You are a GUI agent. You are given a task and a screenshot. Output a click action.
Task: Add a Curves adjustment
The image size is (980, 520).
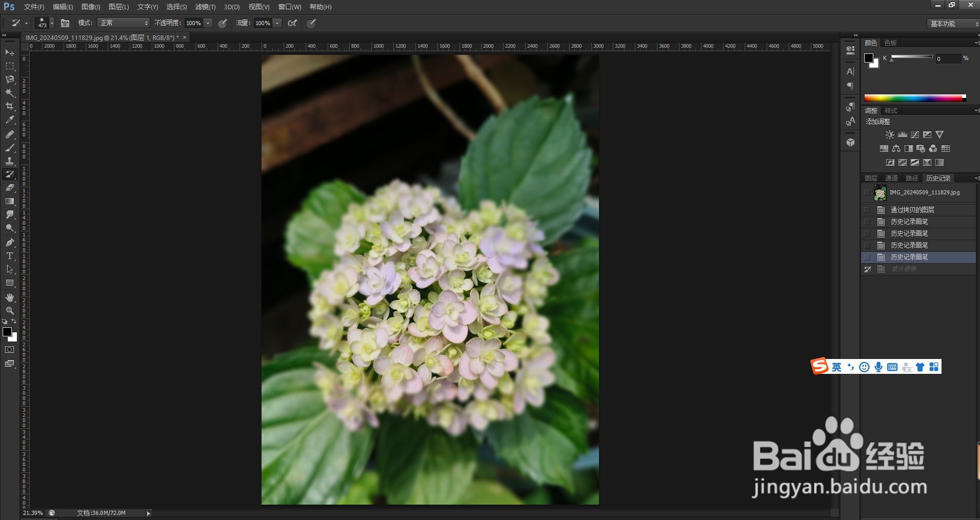[915, 135]
